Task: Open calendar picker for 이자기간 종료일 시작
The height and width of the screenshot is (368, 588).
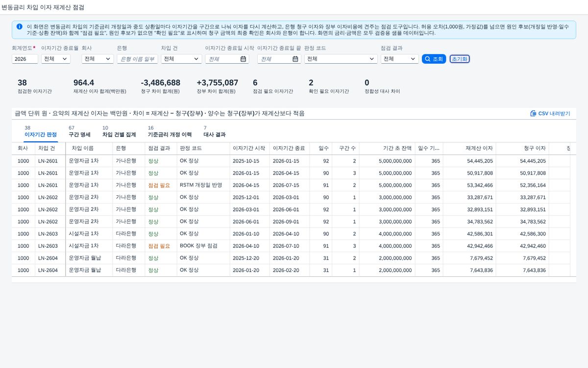Action: (243, 59)
